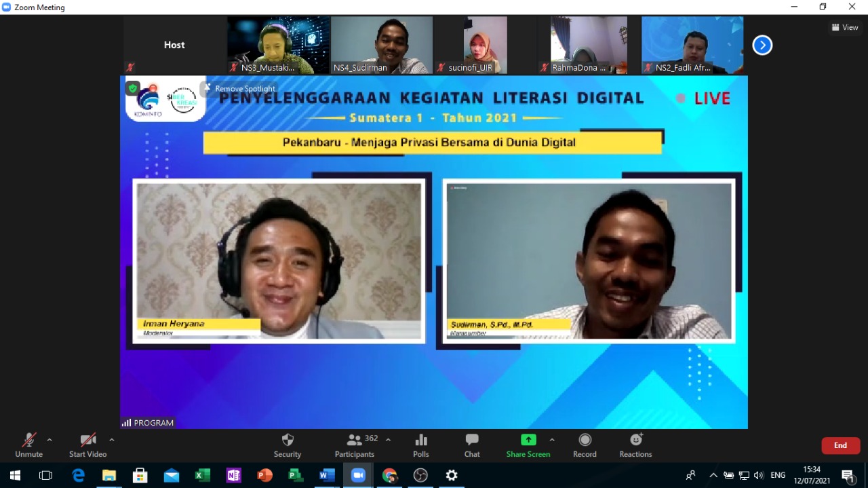Adjust system volume from the taskbar
868x488 pixels.
[x=759, y=475]
